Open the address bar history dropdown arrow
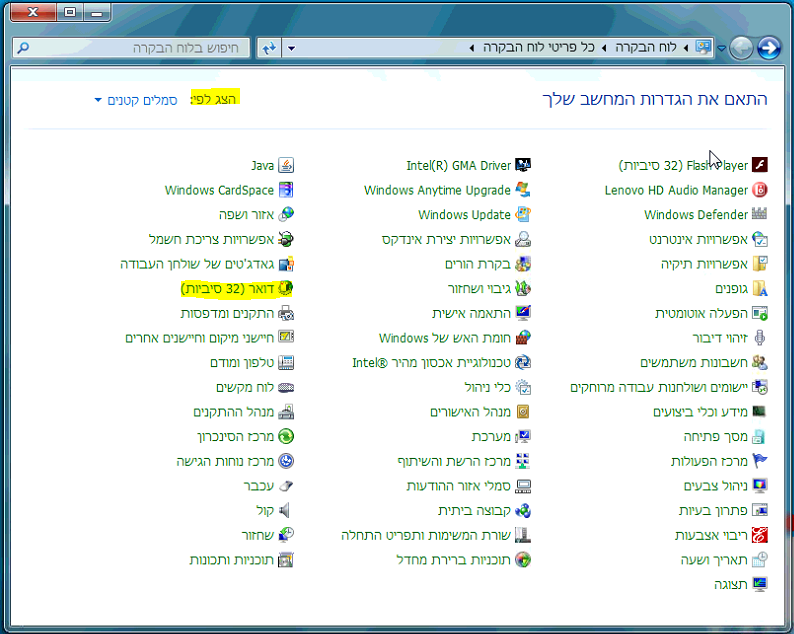 pyautogui.click(x=292, y=48)
